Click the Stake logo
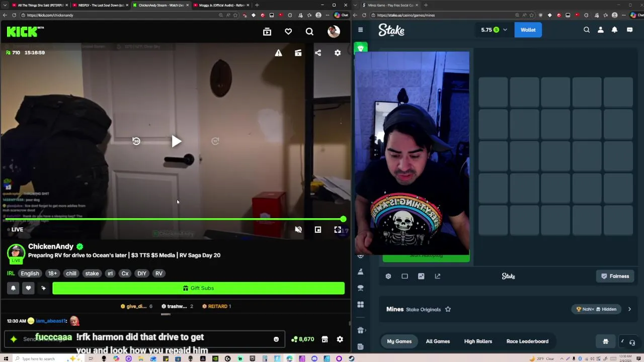 [x=391, y=30]
